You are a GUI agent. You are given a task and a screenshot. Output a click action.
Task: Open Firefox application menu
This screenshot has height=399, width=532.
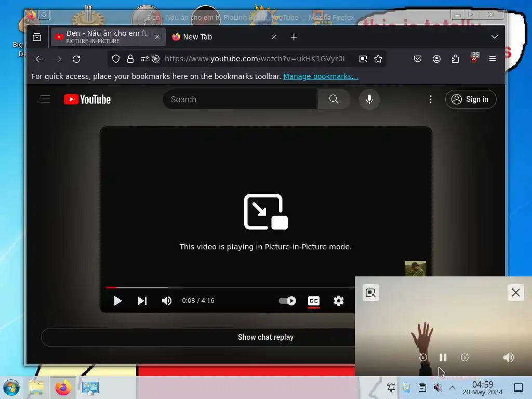(493, 59)
